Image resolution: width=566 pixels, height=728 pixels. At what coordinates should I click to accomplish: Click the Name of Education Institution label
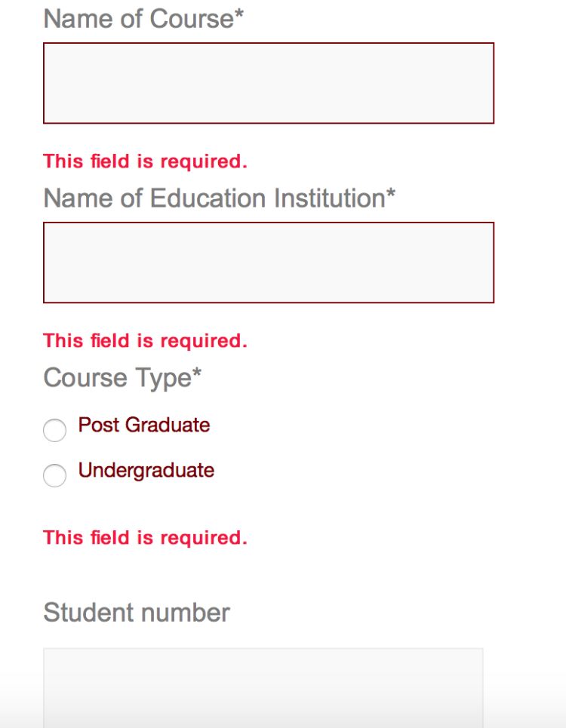214,198
